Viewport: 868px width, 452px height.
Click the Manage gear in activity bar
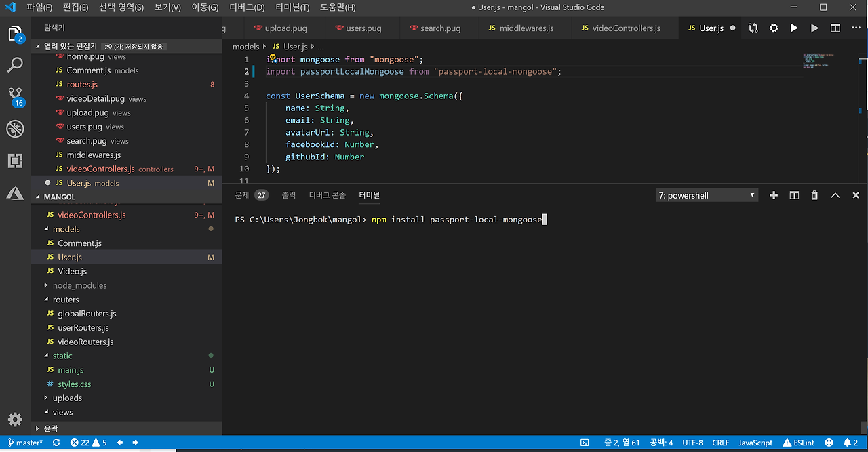pos(15,419)
